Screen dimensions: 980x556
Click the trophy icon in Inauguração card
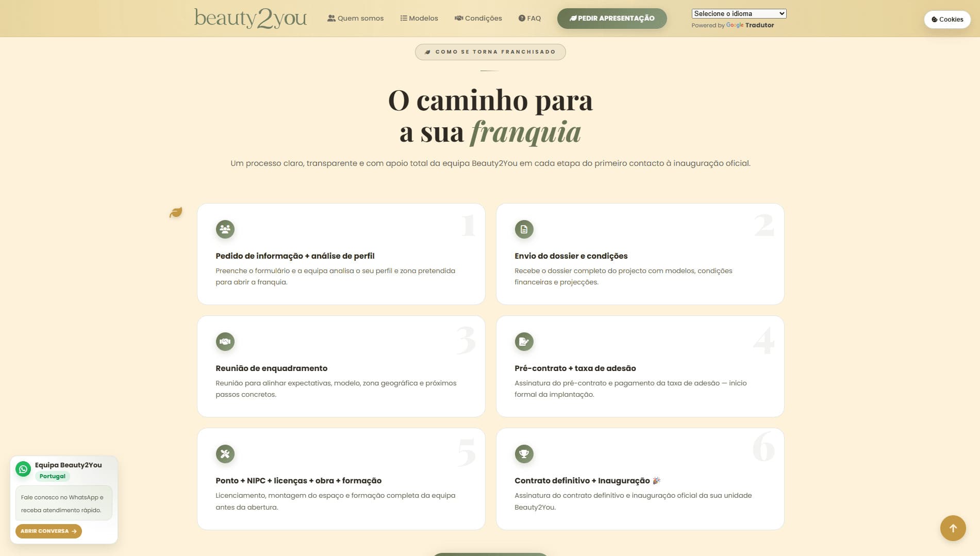point(524,454)
